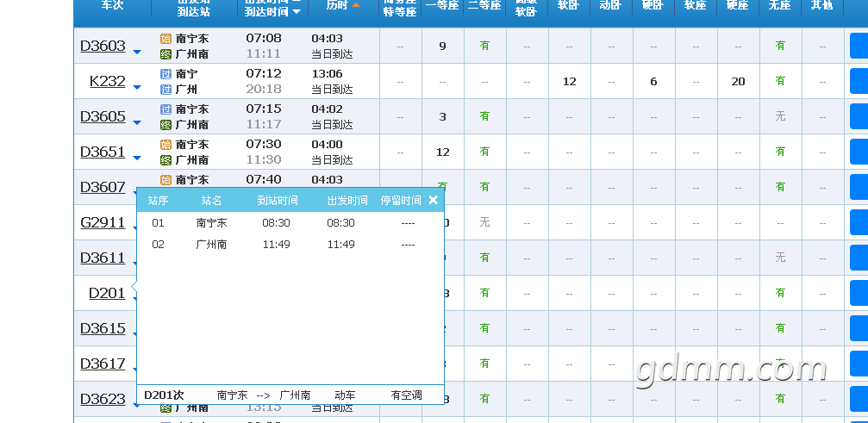Open train D3651 link
868x423 pixels.
(103, 152)
